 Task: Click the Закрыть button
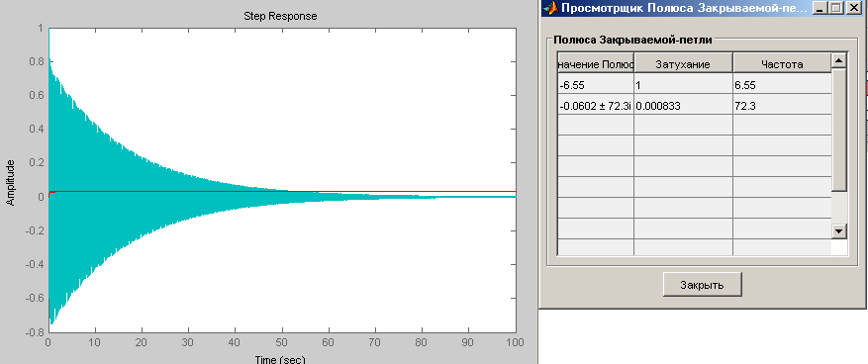coord(703,285)
